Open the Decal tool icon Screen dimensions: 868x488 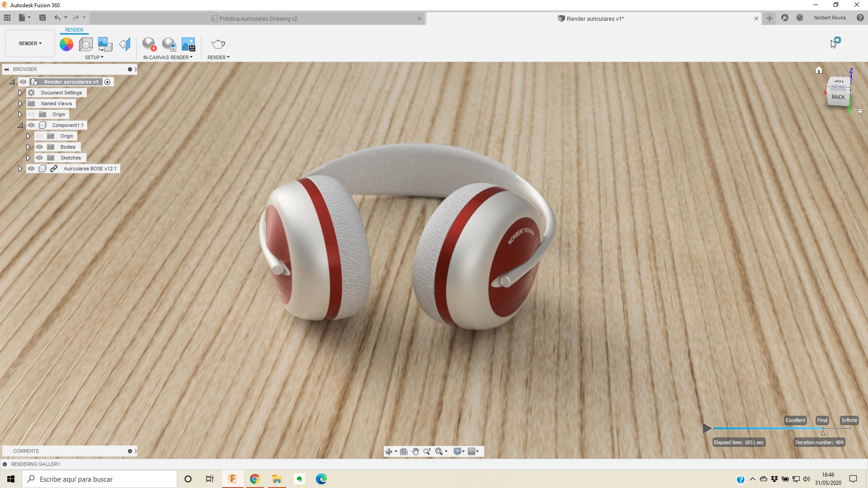click(x=105, y=44)
